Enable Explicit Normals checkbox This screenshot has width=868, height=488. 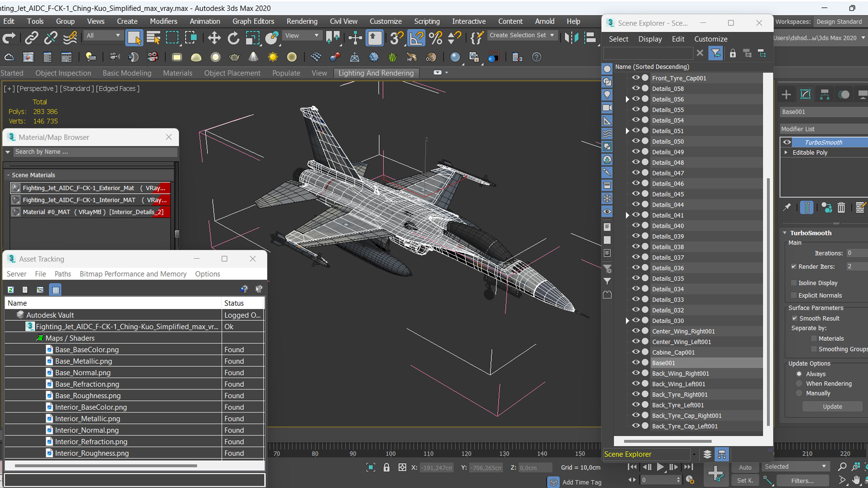tap(794, 296)
